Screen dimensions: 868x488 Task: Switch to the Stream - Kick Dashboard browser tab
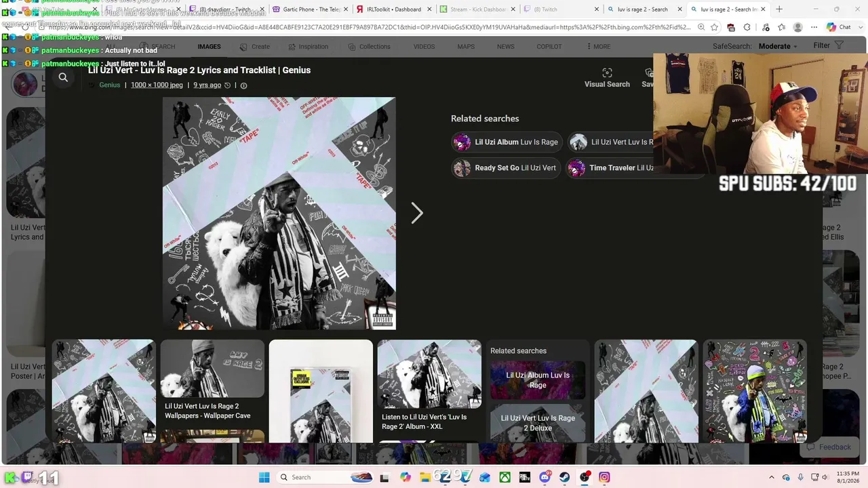click(x=478, y=9)
